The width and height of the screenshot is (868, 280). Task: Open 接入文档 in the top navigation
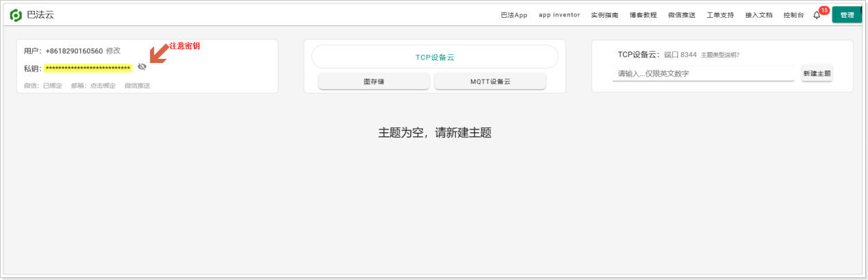[x=758, y=15]
